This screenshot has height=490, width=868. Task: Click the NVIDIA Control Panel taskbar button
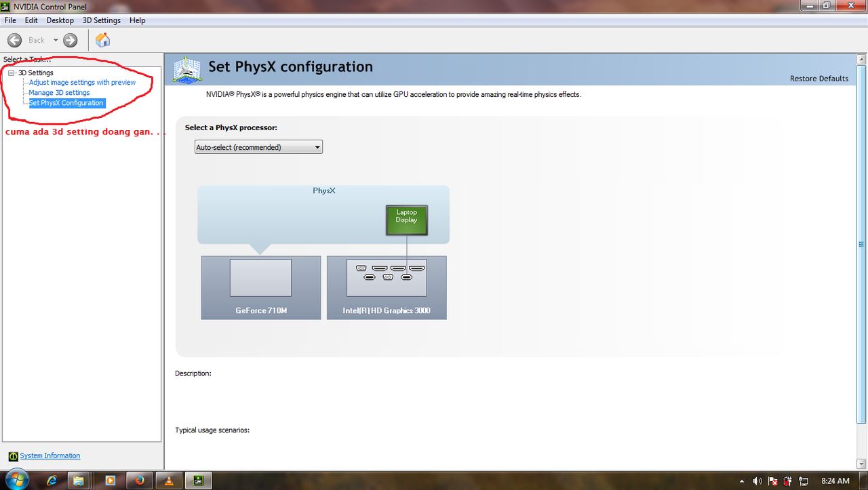[199, 481]
